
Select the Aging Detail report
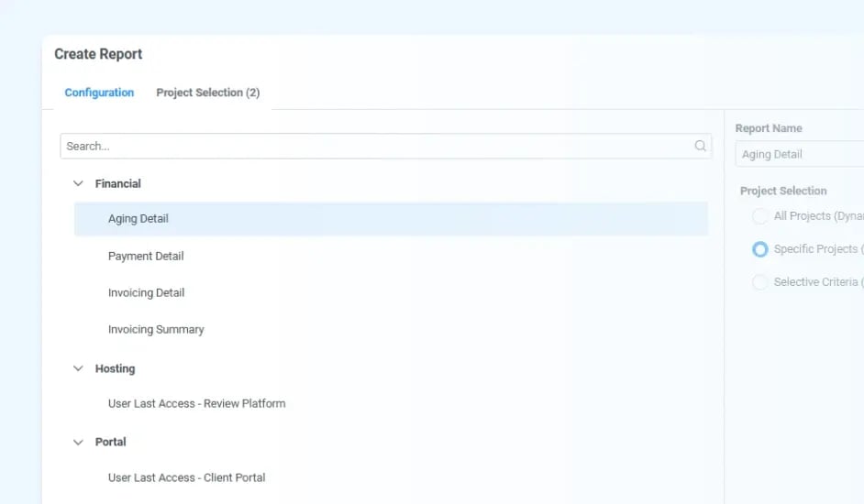(138, 219)
